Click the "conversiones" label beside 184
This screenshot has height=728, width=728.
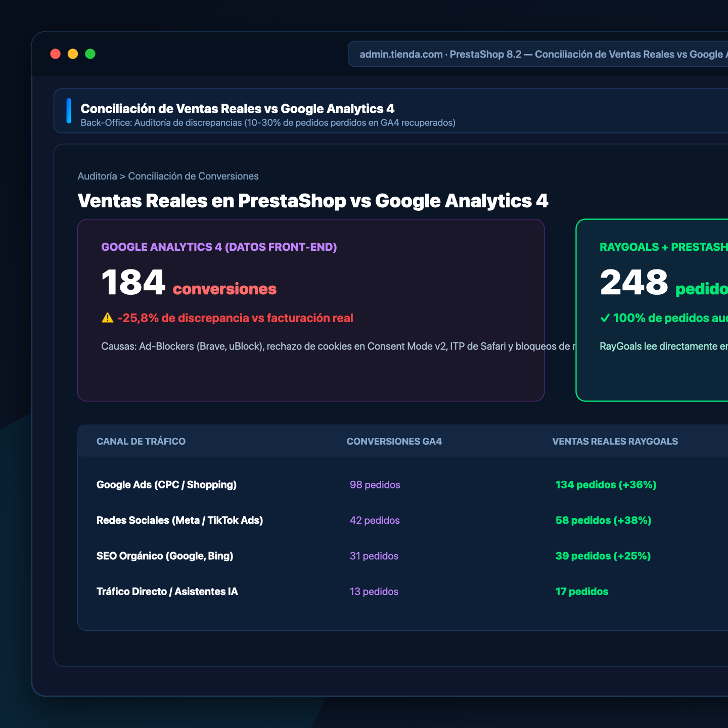[225, 289]
